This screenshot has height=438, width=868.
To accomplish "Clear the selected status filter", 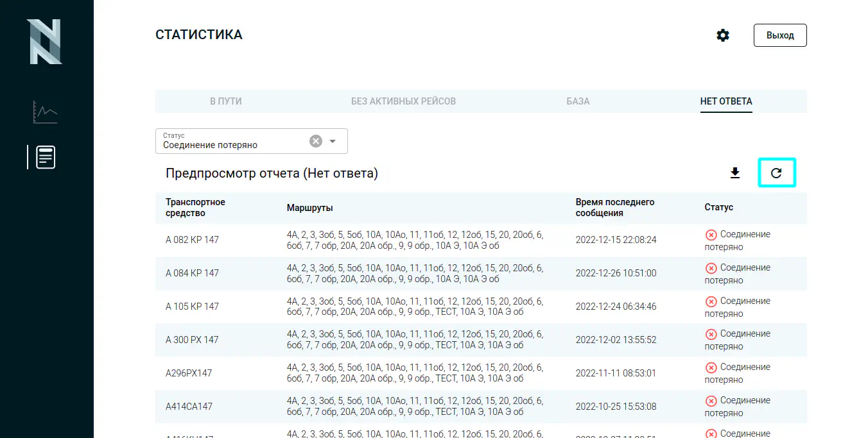I will (x=315, y=141).
